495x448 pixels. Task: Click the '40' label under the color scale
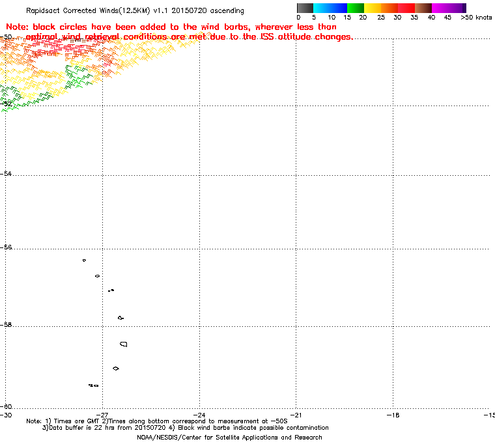(431, 18)
